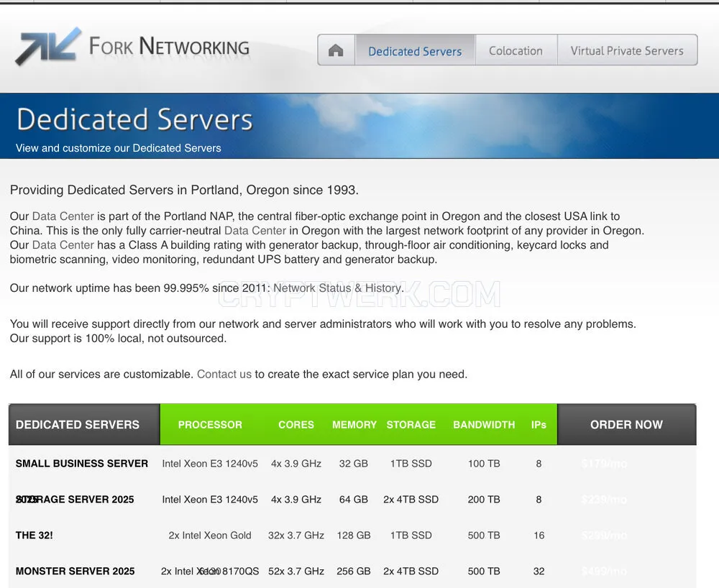Open the Dedicated Servers tab
Viewport: 719px width, 588px height.
[x=415, y=50]
